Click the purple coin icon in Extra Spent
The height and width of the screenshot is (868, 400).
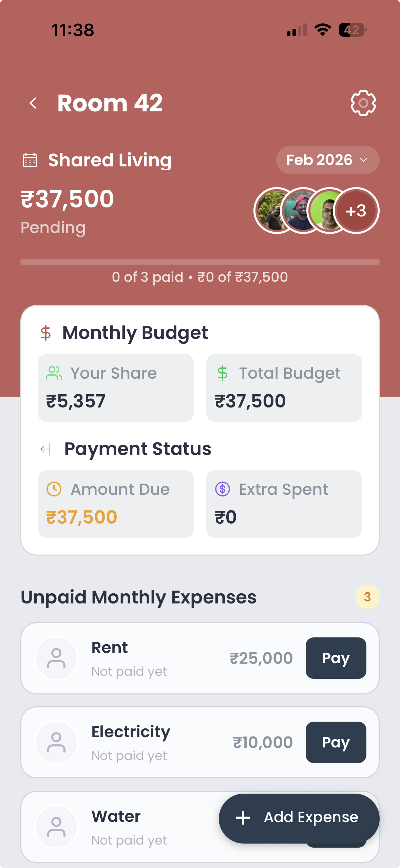tap(223, 489)
